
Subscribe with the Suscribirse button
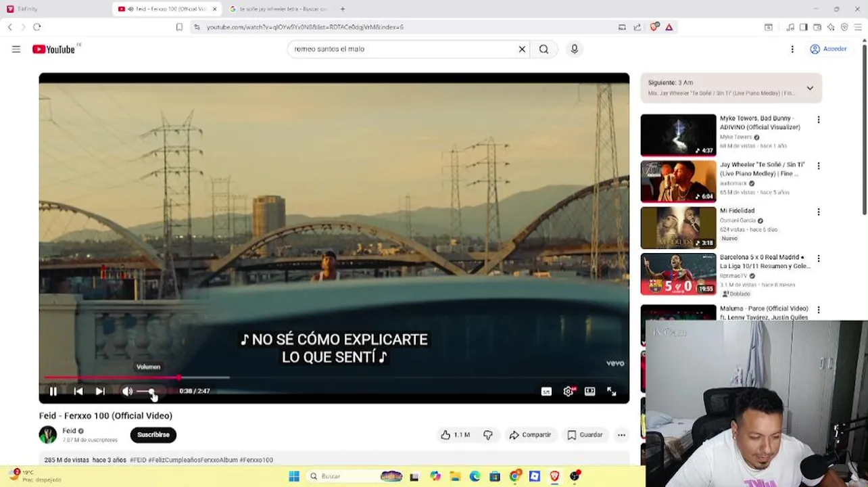[x=153, y=434]
